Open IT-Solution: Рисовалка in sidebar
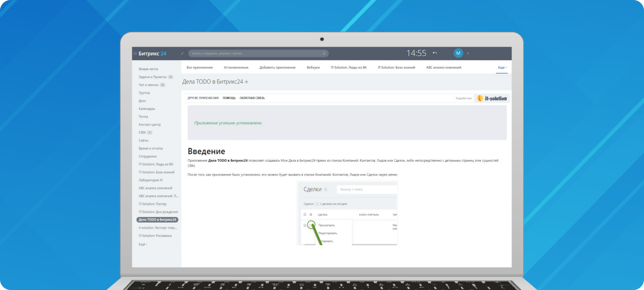The image size is (644, 290). tap(155, 236)
